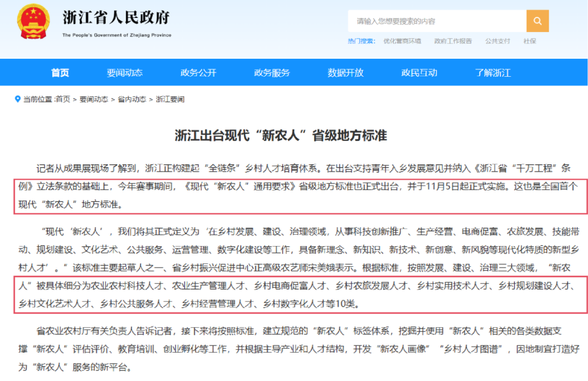This screenshot has height=381, width=588.
Task: Open the 首页 navigation menu item
Action: tap(59, 72)
